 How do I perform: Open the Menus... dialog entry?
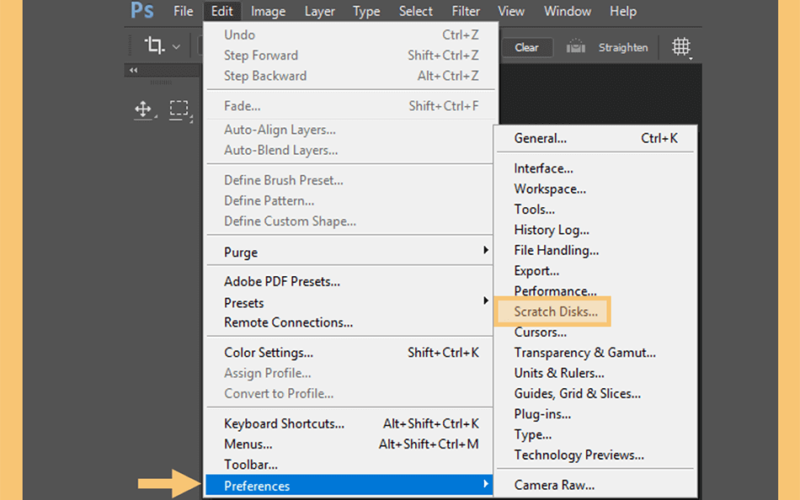click(349, 444)
